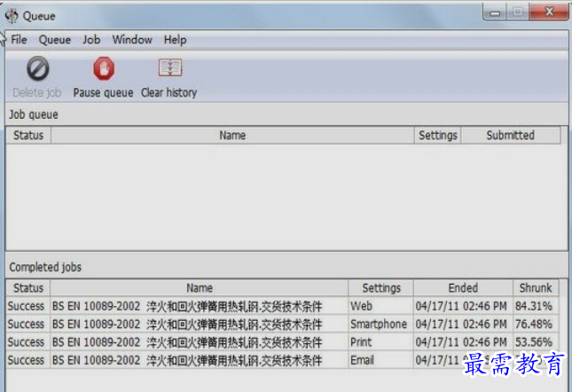Image resolution: width=572 pixels, height=392 pixels.
Task: Open the File menu
Action: 19,39
